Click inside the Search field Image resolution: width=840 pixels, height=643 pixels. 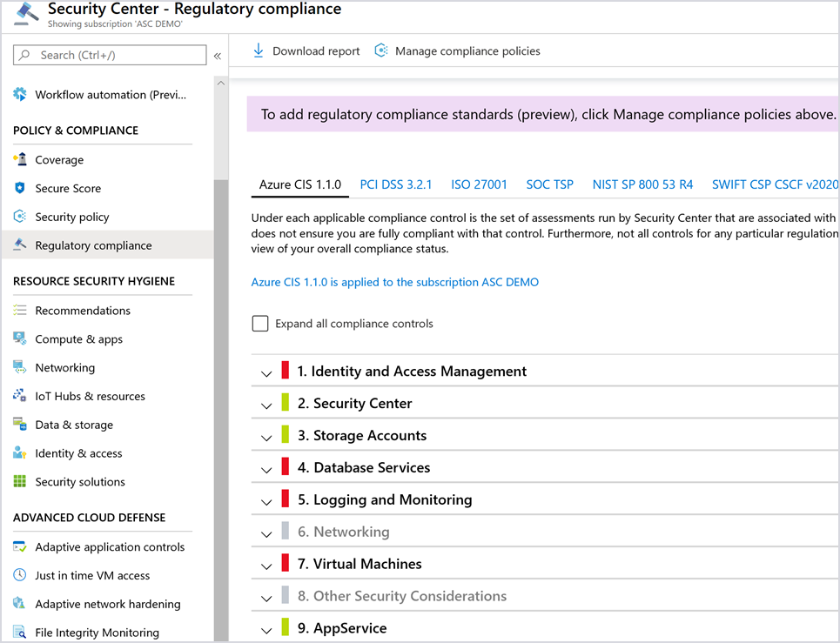point(109,54)
